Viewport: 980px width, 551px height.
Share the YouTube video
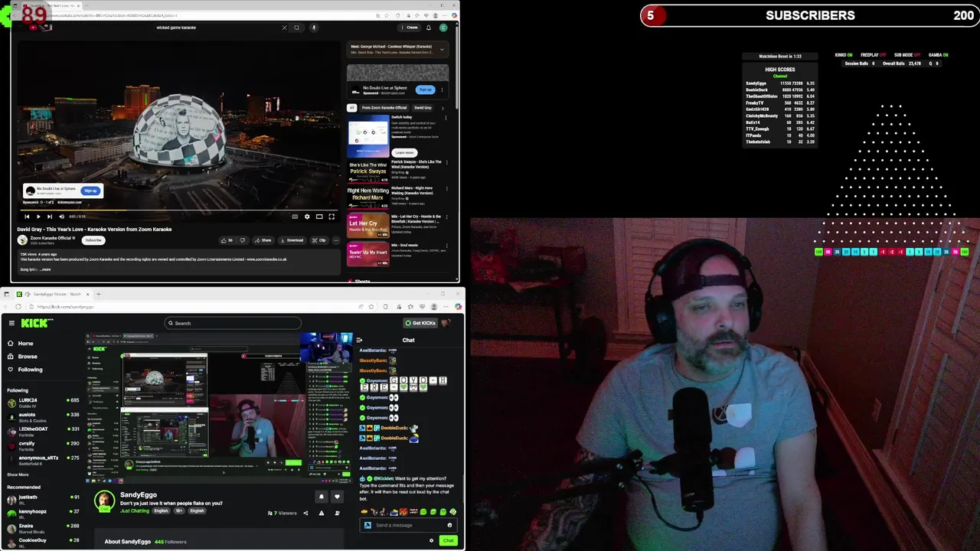(x=263, y=240)
